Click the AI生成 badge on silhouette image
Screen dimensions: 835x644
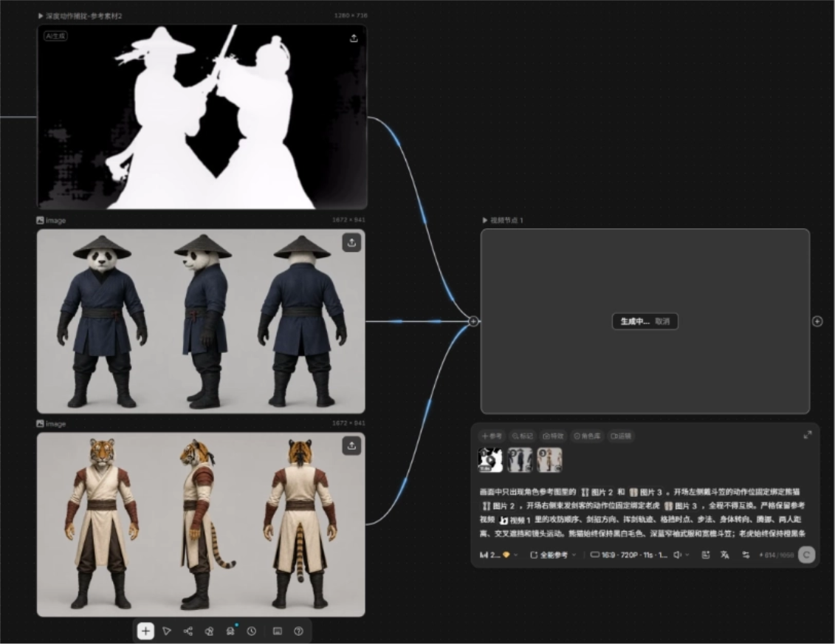(55, 35)
